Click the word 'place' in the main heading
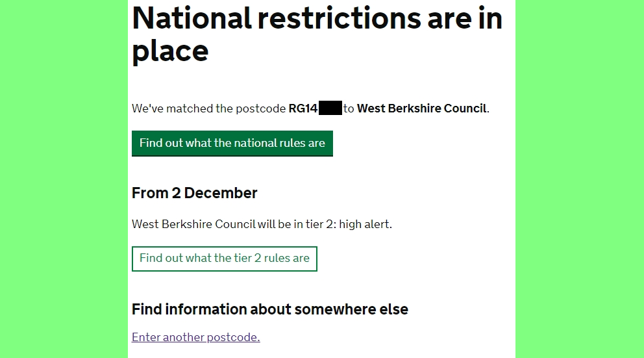Viewport: 644px width, 358px height. click(x=170, y=51)
